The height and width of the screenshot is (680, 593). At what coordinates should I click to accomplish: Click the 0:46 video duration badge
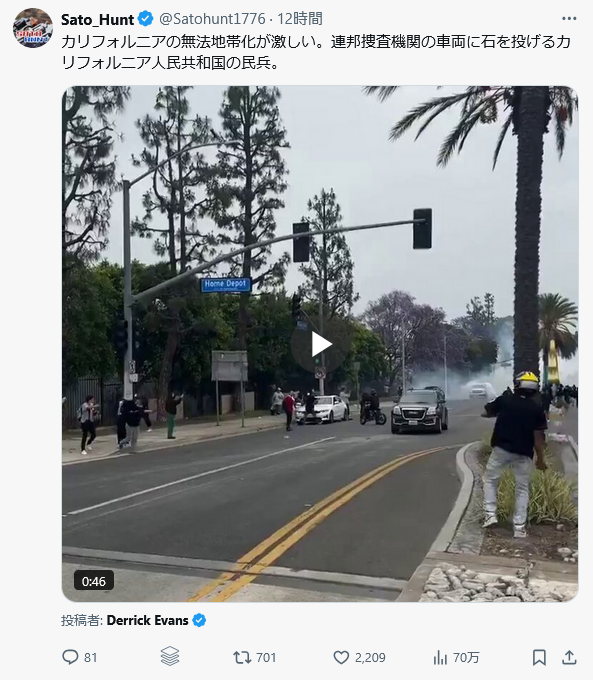point(94,581)
